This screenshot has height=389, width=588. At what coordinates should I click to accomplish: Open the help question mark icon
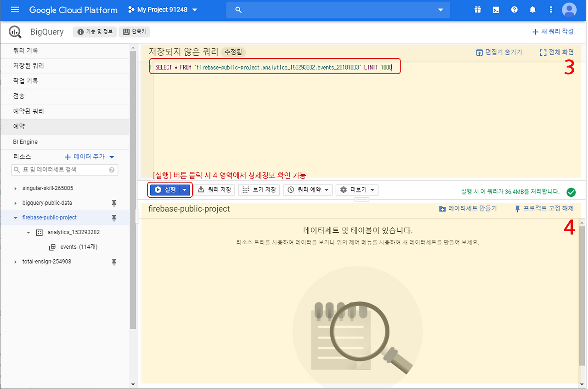tap(514, 9)
